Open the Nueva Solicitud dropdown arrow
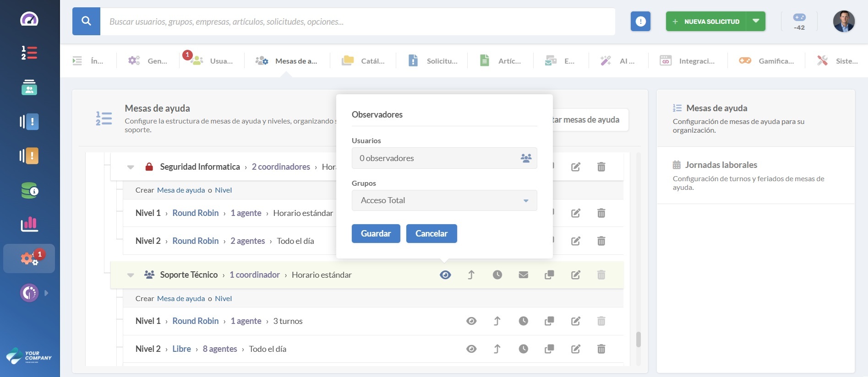 point(756,21)
